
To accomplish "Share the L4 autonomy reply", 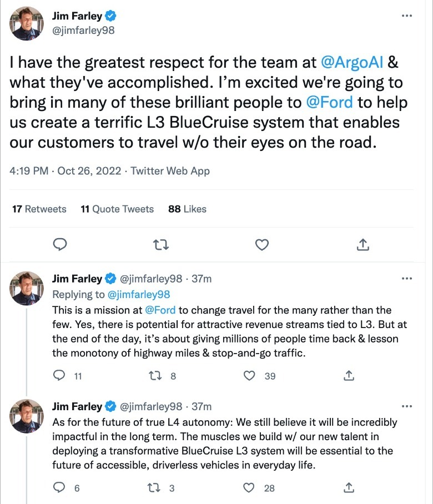I will (x=349, y=488).
